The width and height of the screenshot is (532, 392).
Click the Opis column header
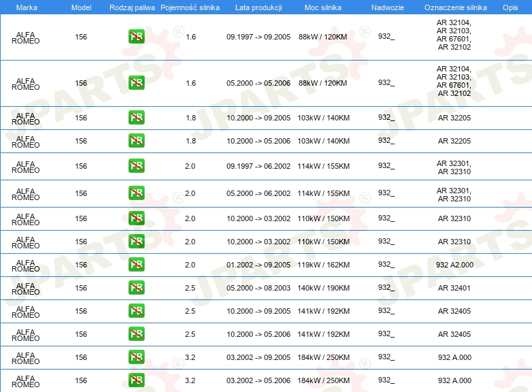pos(510,7)
